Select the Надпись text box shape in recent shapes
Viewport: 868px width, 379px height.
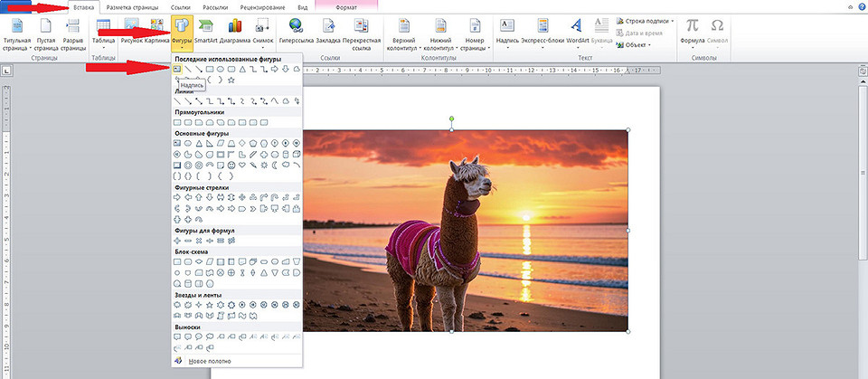point(178,69)
